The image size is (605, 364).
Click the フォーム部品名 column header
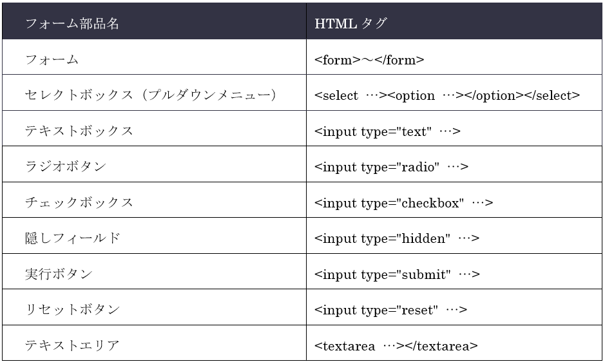(72, 24)
